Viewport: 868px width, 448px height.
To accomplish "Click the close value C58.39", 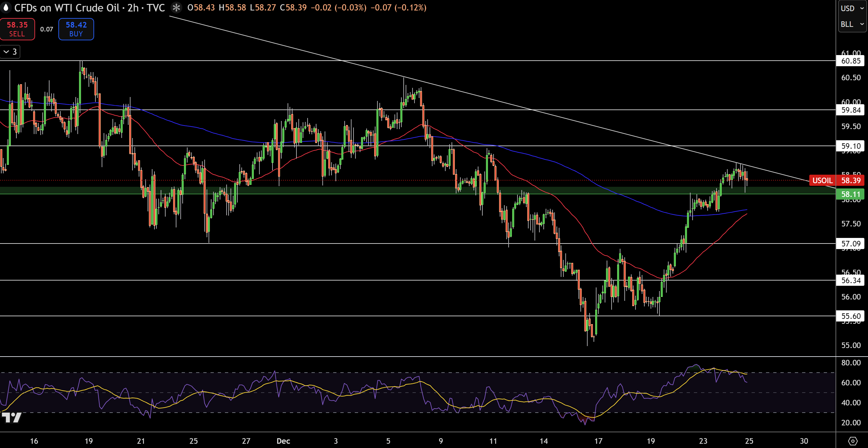I will 293,8.
